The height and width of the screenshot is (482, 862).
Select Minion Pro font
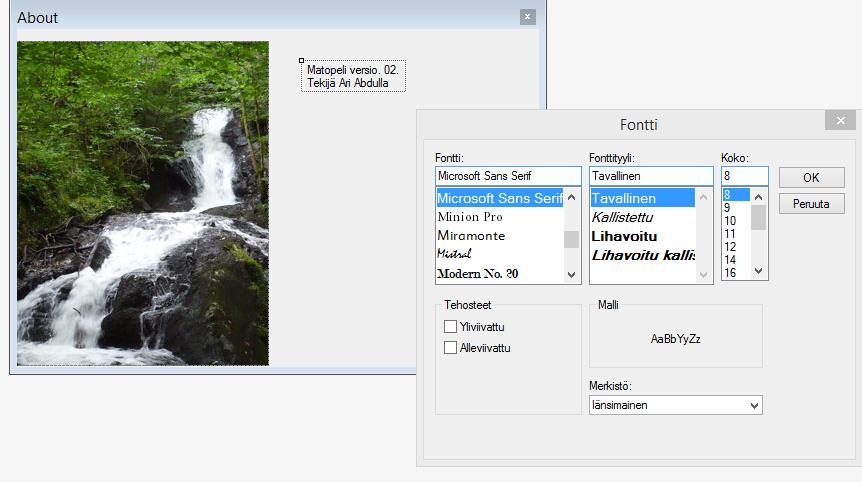(x=500, y=217)
